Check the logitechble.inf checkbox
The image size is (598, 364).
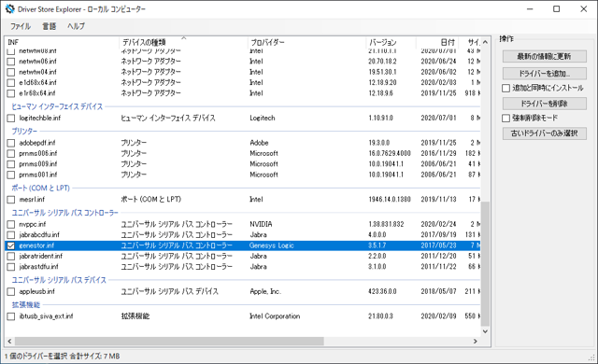tap(11, 118)
